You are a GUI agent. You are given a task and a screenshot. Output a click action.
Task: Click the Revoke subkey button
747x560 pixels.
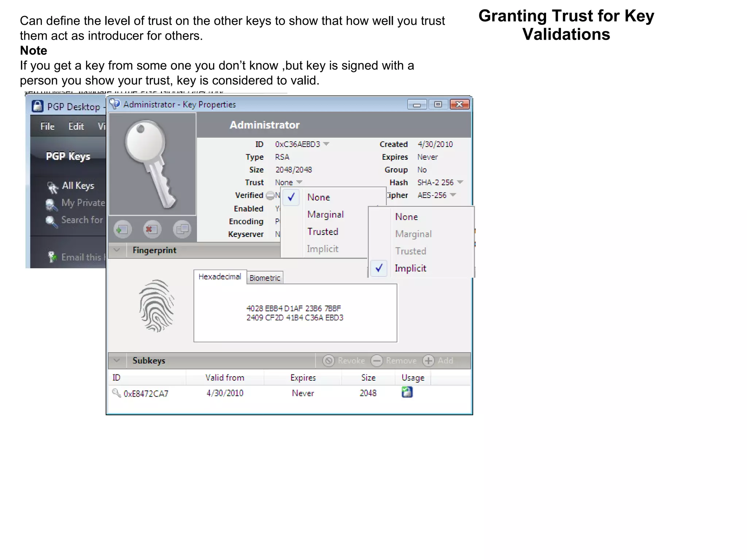pos(344,361)
